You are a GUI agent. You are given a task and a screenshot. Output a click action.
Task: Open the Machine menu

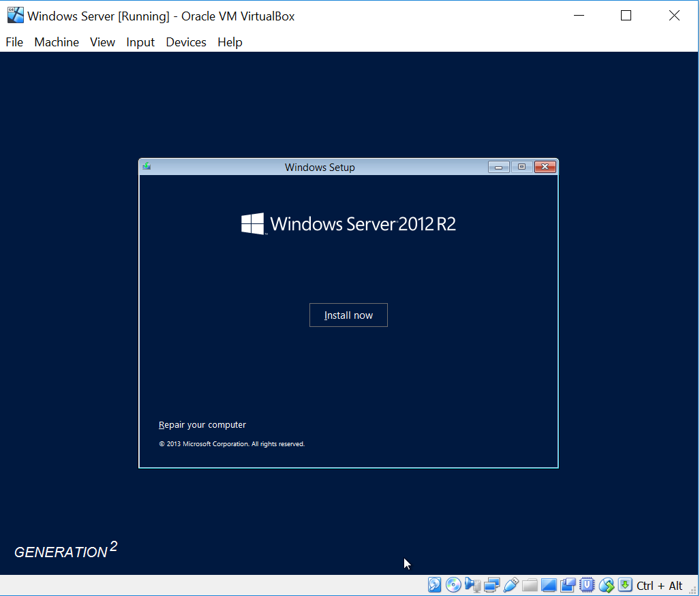point(57,42)
